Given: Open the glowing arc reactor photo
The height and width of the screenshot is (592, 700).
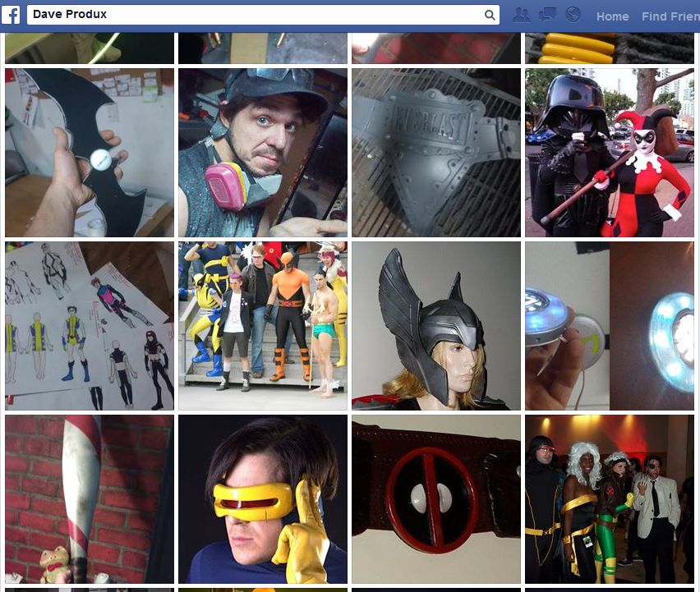Looking at the screenshot, I should click(610, 326).
